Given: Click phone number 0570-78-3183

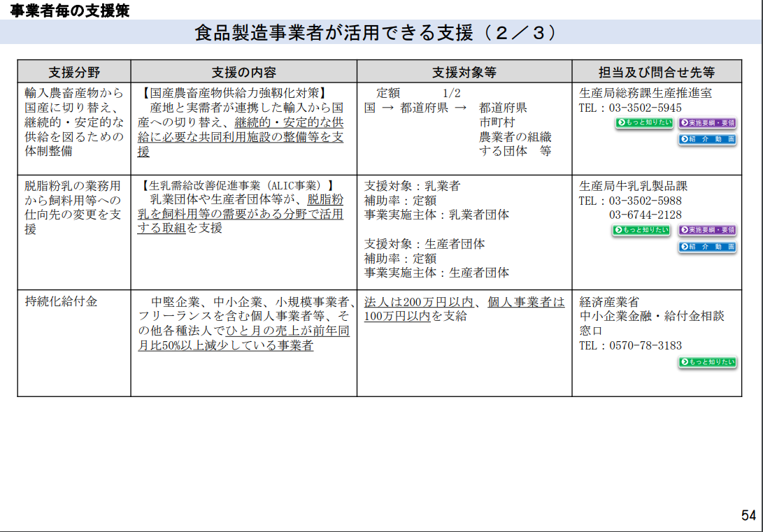Looking at the screenshot, I should [x=646, y=346].
